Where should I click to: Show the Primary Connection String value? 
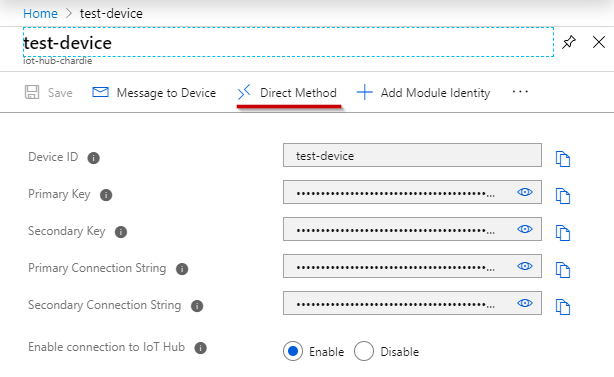525,266
